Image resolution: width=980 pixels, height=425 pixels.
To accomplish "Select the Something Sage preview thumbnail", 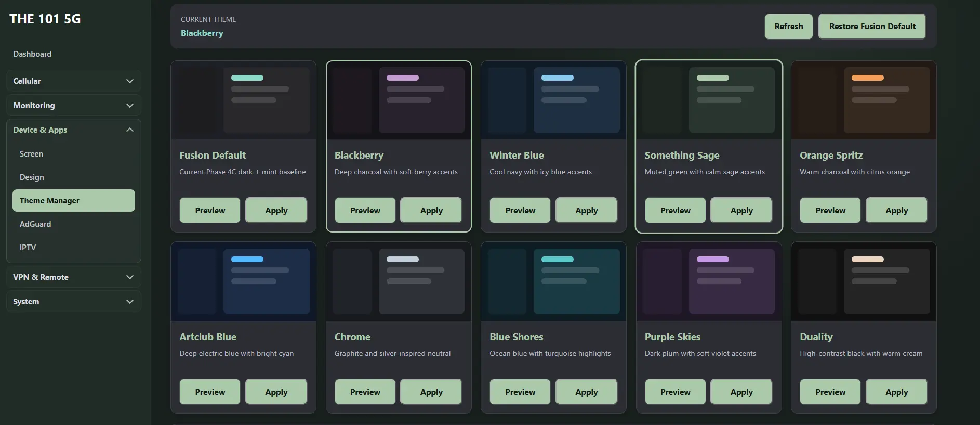I will pyautogui.click(x=709, y=100).
